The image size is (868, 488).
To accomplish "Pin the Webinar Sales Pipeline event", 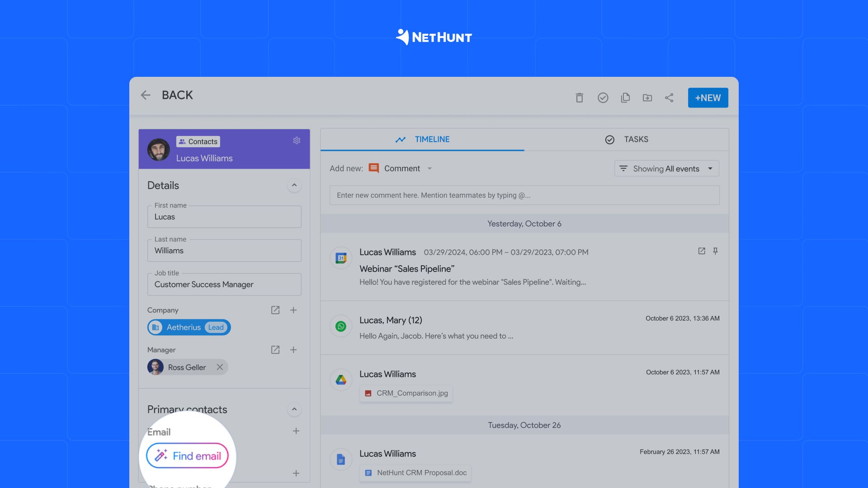I will (x=715, y=251).
